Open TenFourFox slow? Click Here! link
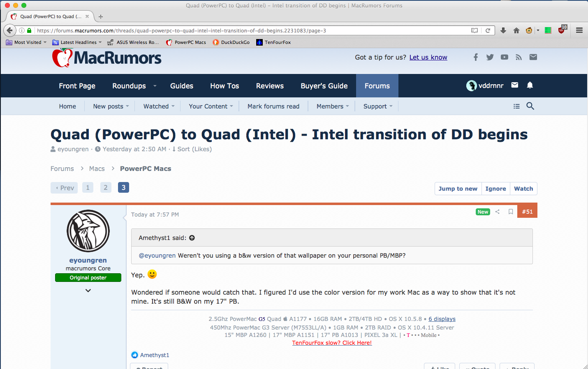588x369 pixels. (332, 343)
